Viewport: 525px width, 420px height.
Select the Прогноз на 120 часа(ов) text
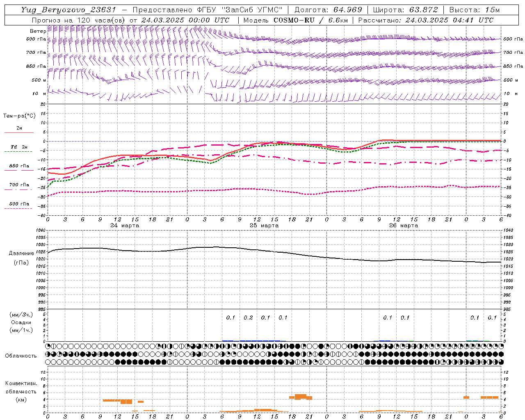point(79,20)
